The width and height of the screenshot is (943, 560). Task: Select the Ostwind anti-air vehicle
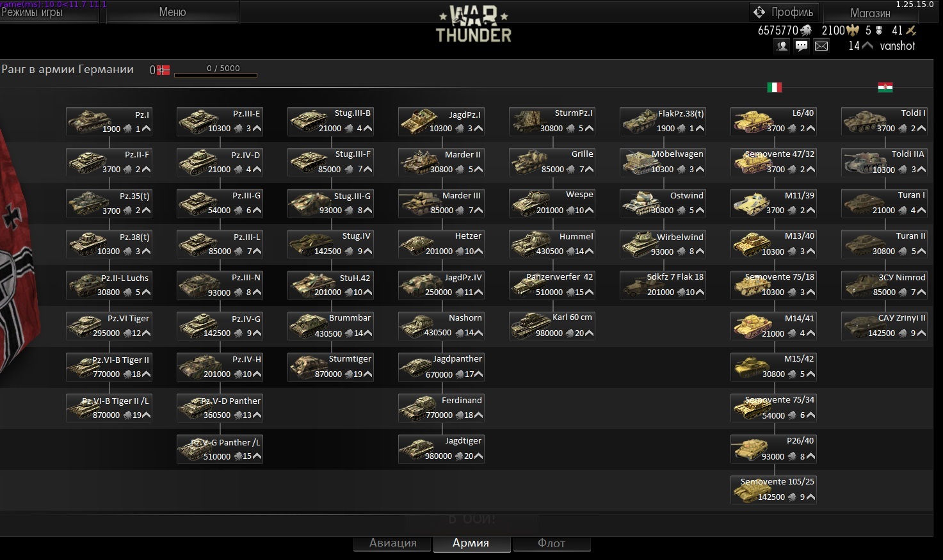(x=663, y=204)
